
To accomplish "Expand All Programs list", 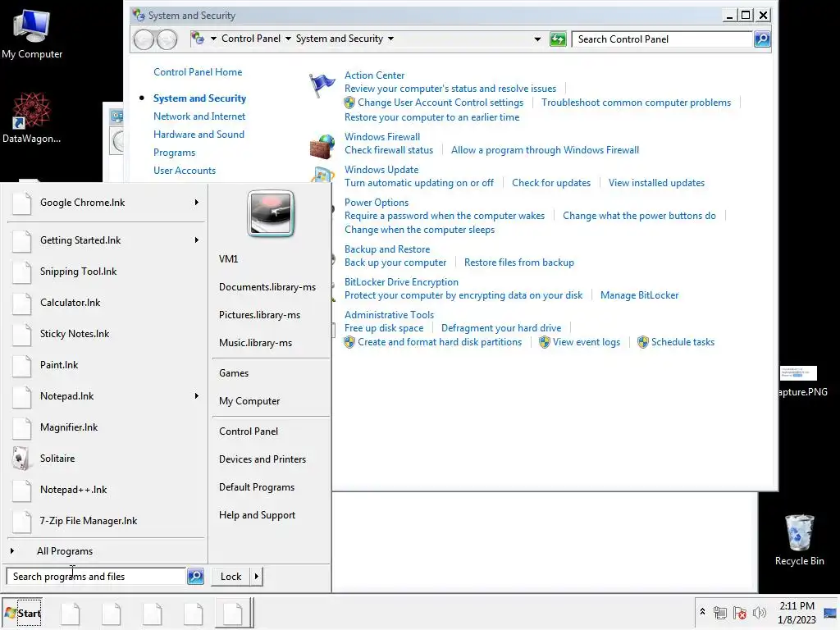I will (x=64, y=550).
